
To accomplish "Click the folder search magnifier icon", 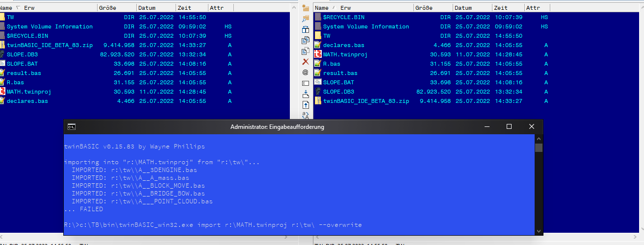I will tap(305, 19).
